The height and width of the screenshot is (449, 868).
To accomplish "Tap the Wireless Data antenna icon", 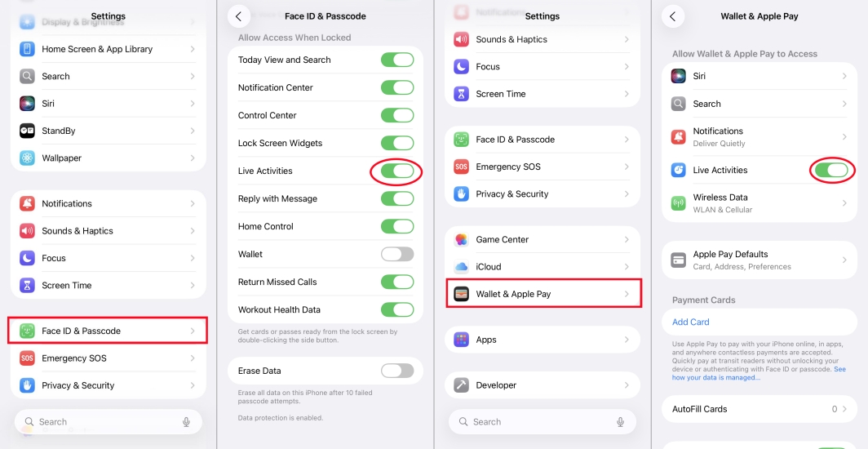I will point(678,203).
